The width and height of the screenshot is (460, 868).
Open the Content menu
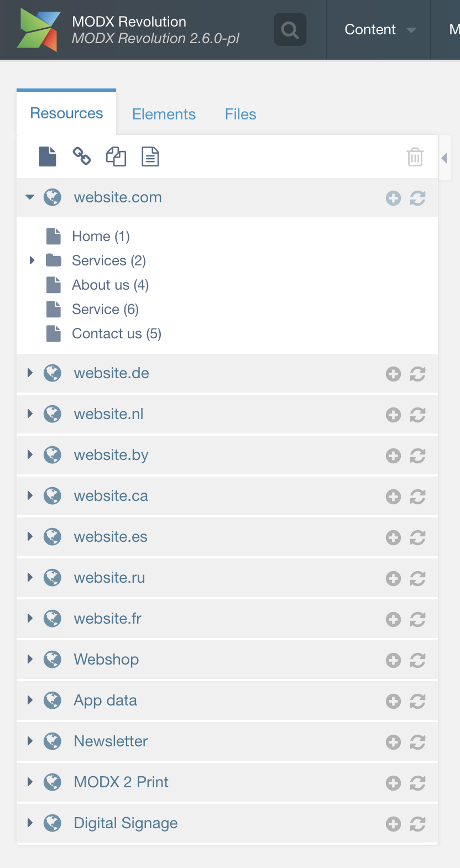pyautogui.click(x=379, y=30)
